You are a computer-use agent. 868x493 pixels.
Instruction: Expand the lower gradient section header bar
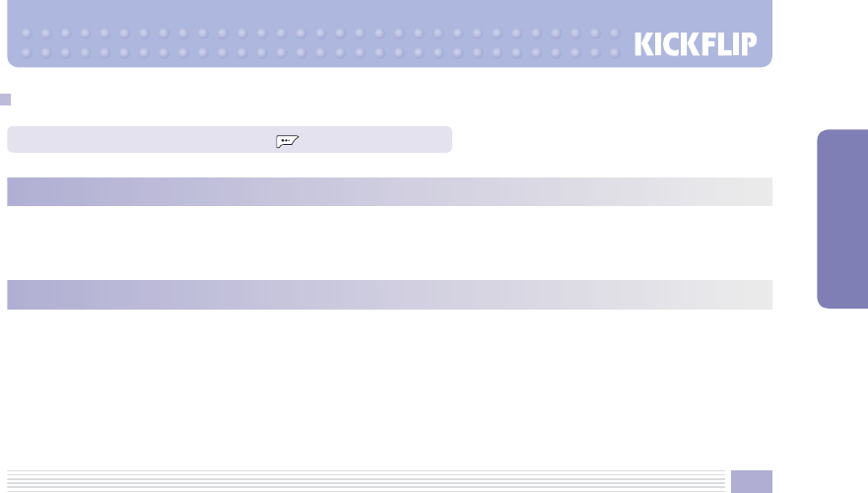point(389,294)
